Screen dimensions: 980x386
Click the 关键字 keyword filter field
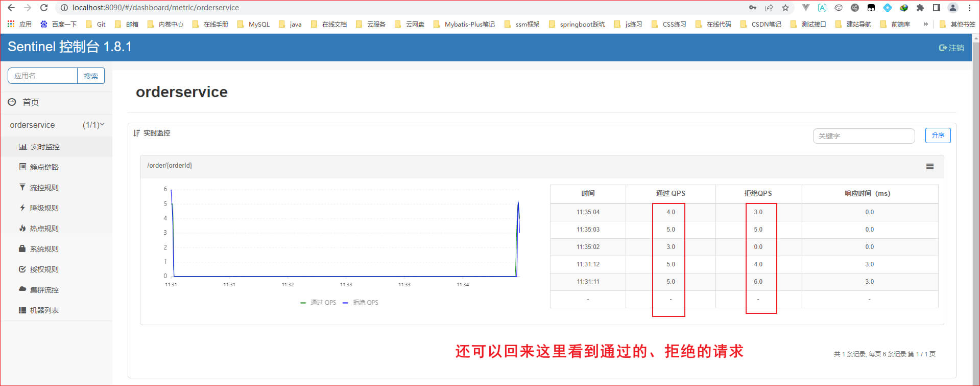point(864,136)
